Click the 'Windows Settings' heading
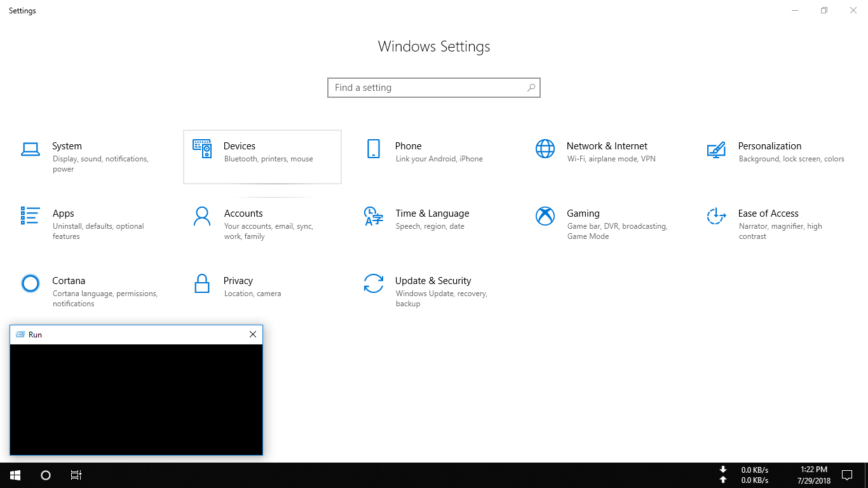This screenshot has width=868, height=488. click(x=434, y=46)
